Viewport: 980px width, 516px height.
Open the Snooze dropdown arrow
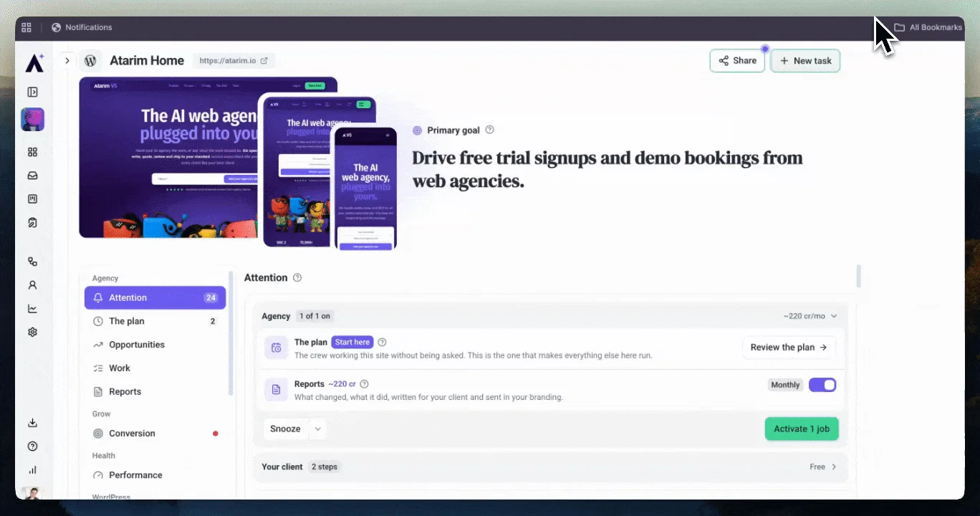[x=317, y=429]
